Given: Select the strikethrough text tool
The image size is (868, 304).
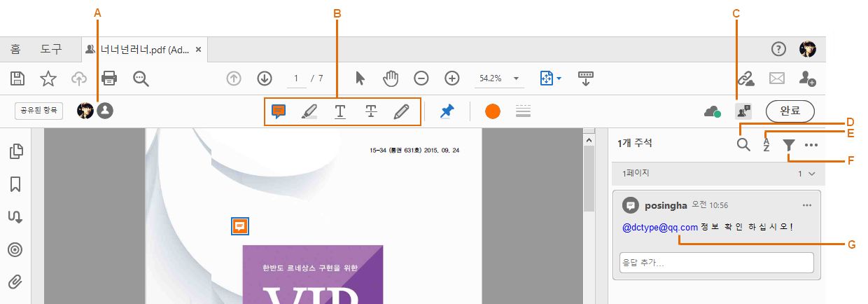Looking at the screenshot, I should click(x=371, y=111).
